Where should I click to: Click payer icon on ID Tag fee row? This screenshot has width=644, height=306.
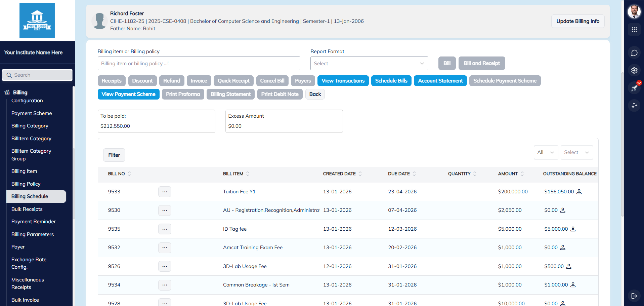click(573, 229)
